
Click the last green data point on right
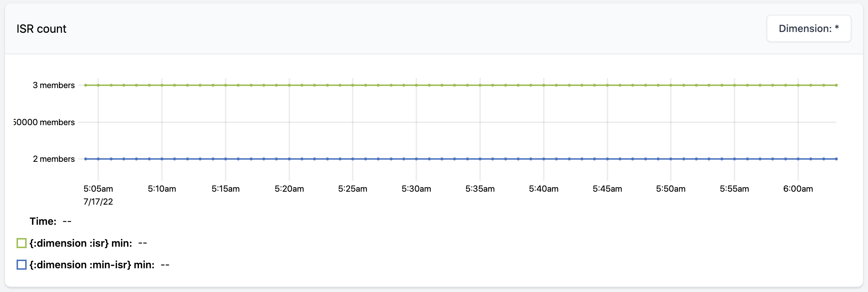point(836,85)
